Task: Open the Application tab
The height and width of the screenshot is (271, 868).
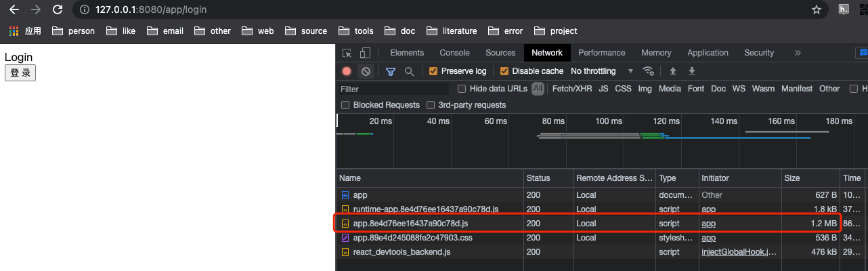Action: coord(708,53)
